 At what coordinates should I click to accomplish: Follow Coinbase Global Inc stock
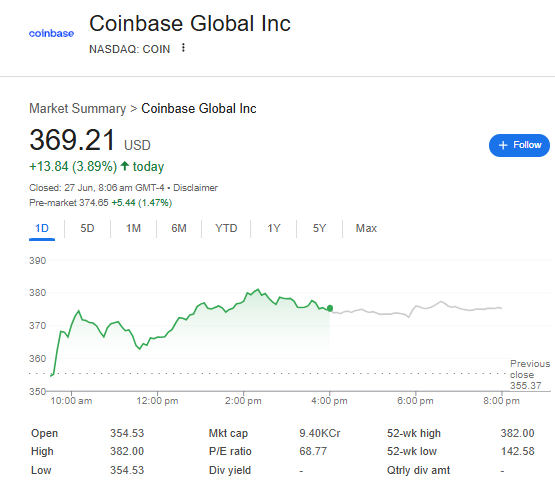(x=519, y=145)
